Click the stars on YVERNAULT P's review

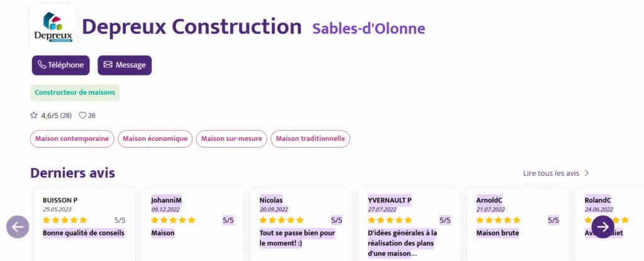[389, 220]
